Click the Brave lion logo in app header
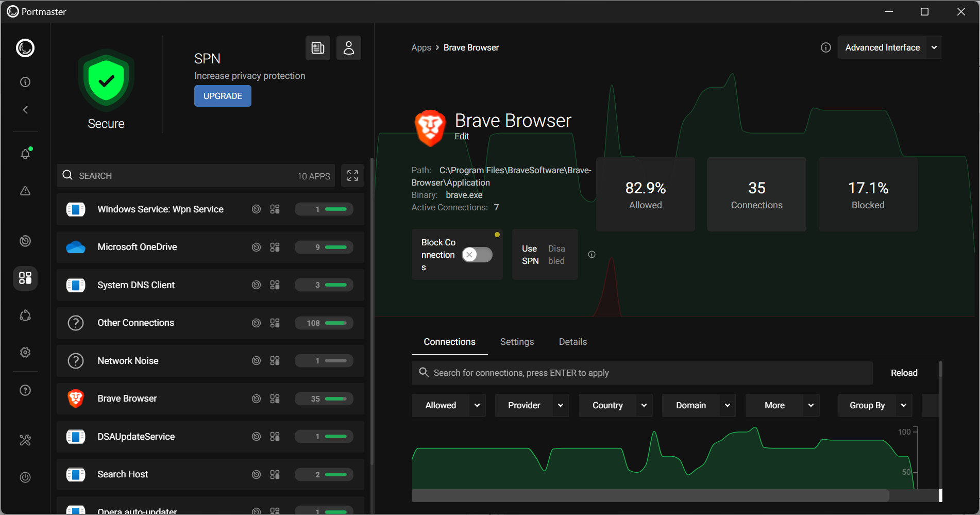 point(430,128)
